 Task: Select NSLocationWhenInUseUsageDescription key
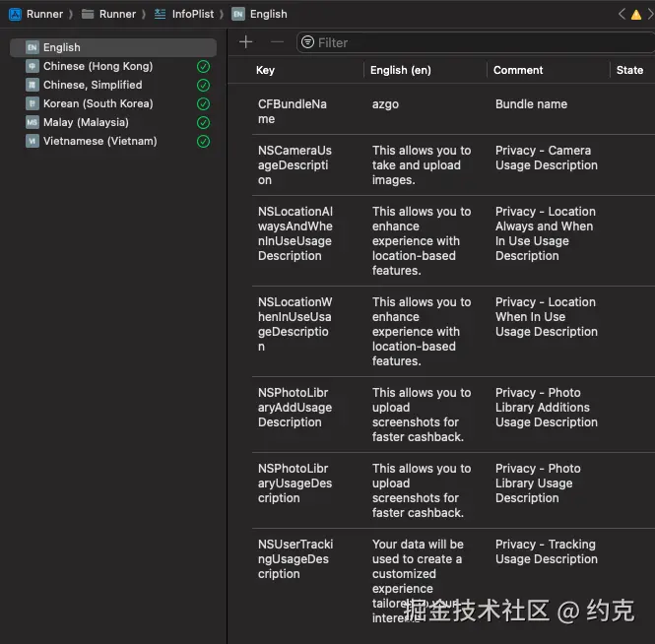(295, 325)
